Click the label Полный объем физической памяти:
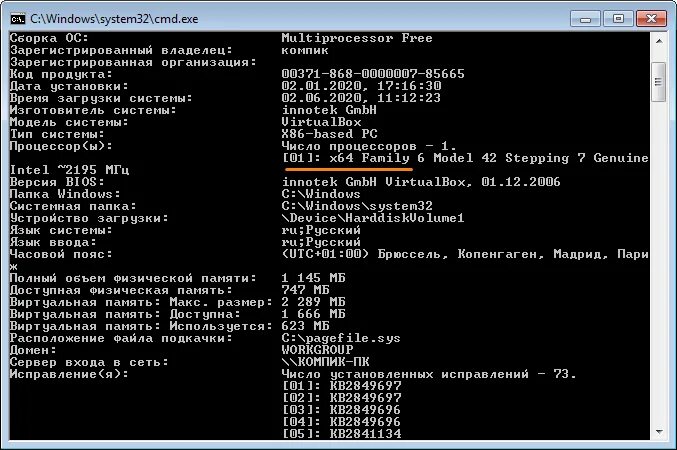 click(133, 278)
